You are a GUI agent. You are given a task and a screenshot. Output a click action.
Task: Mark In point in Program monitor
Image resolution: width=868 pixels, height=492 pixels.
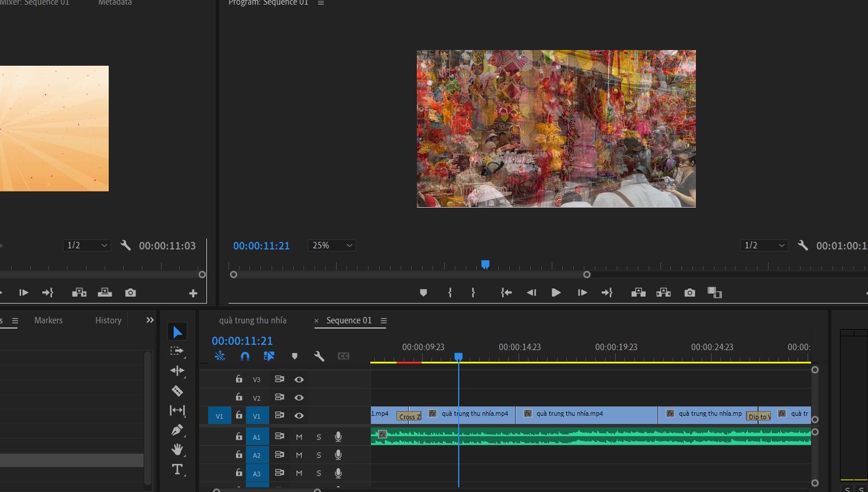point(450,293)
